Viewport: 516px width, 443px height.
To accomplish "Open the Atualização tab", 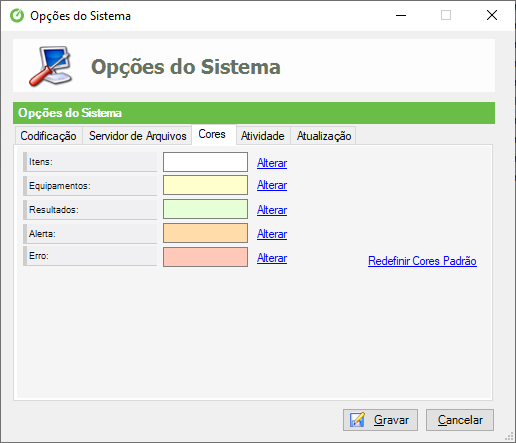I will pos(324,136).
